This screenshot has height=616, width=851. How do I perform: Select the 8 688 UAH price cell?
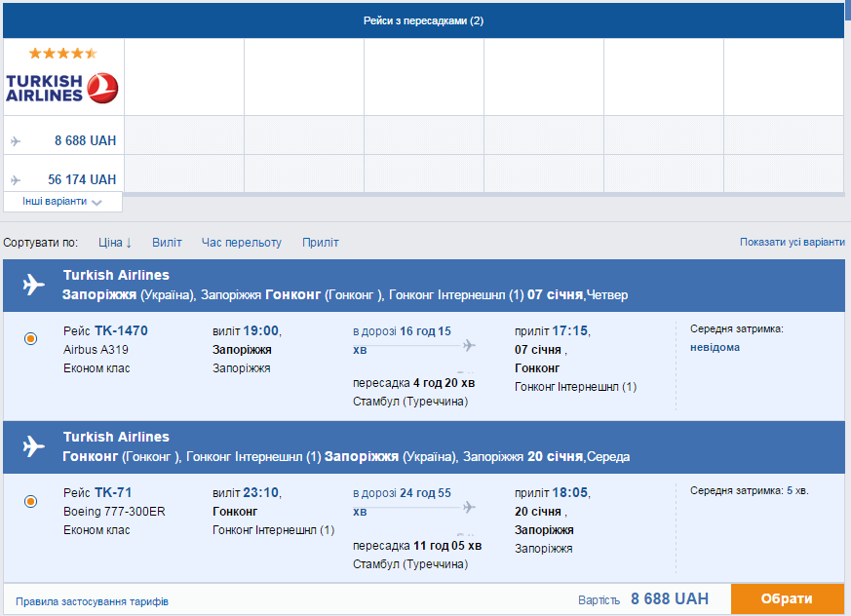tap(63, 135)
